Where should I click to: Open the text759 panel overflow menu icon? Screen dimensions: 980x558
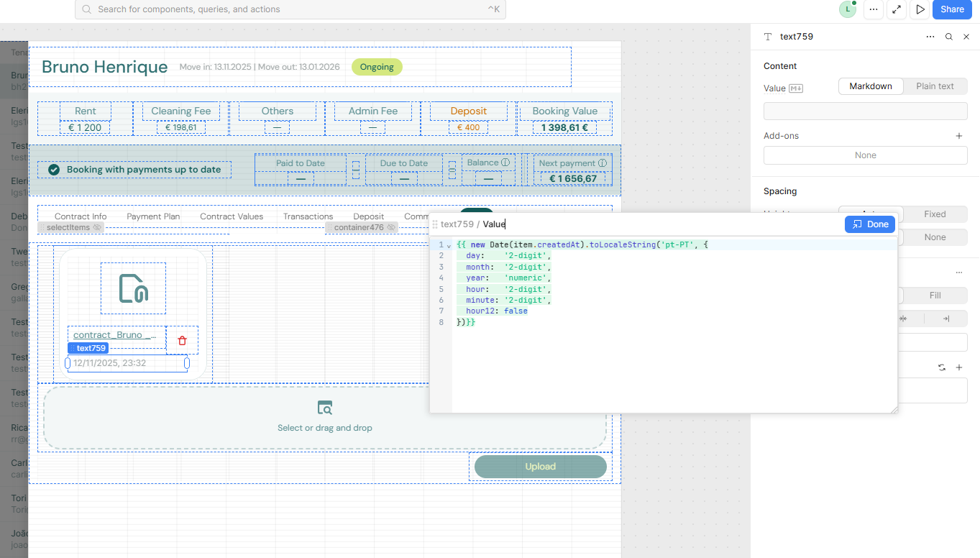(x=930, y=36)
